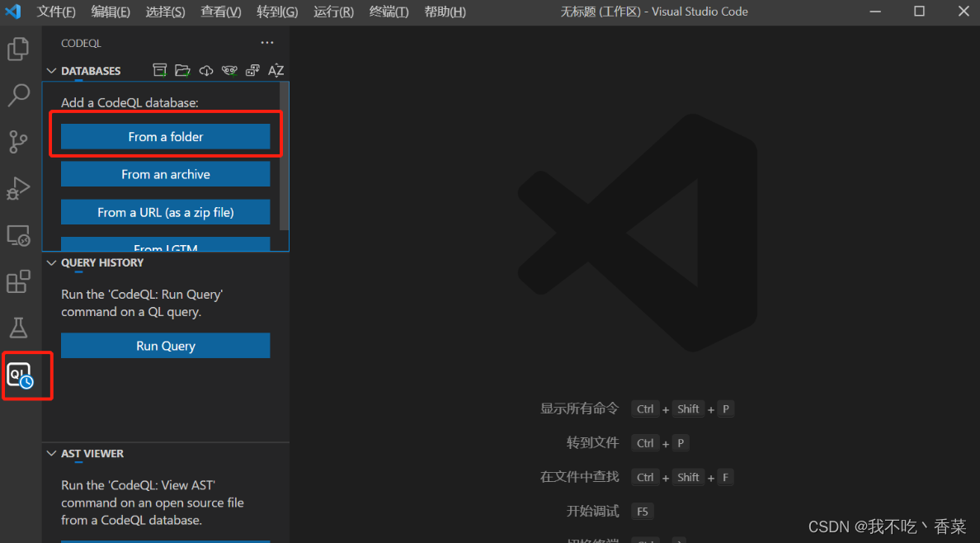This screenshot has width=980, height=543.
Task: Click the 转到文件 shortcut hint
Action: click(x=592, y=443)
